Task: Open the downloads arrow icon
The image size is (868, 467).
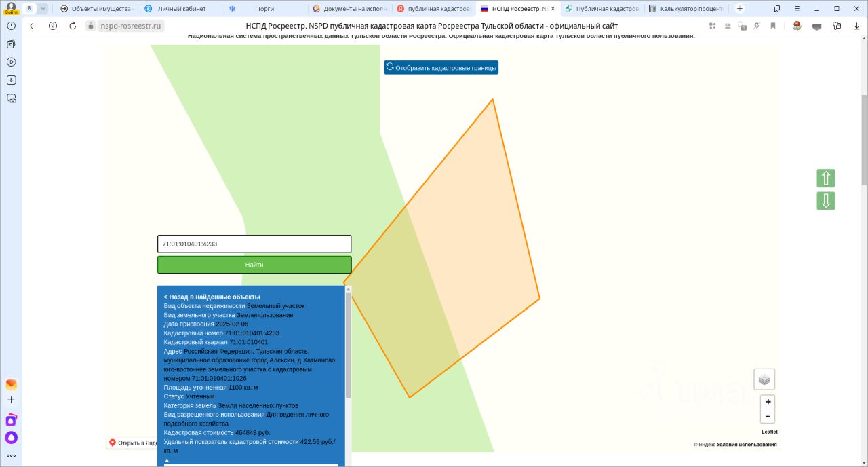Action: coord(856,26)
